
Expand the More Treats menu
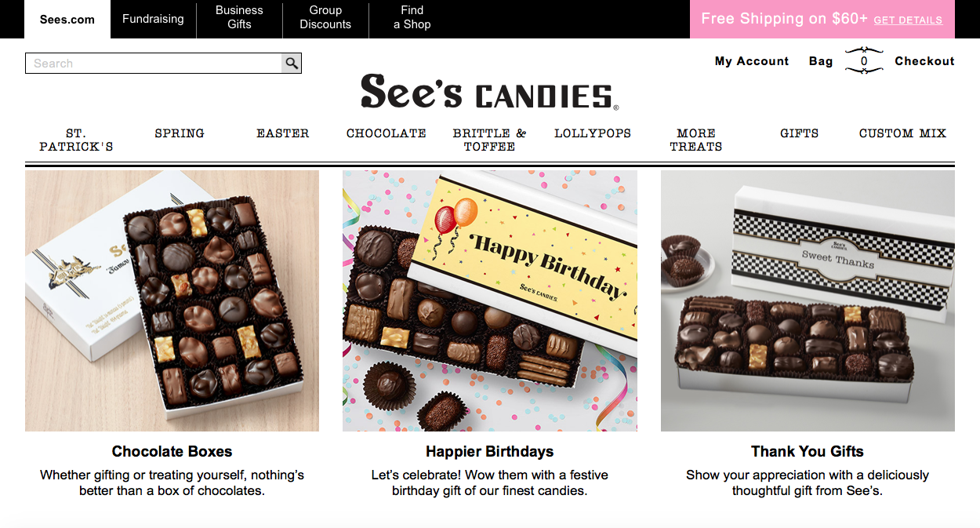(x=696, y=140)
